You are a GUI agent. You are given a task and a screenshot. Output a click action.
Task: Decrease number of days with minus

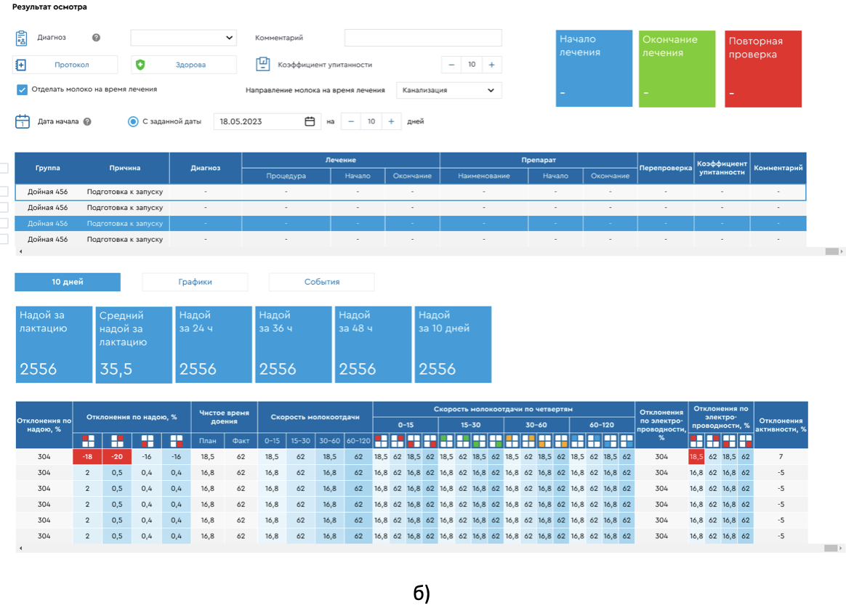(x=351, y=121)
